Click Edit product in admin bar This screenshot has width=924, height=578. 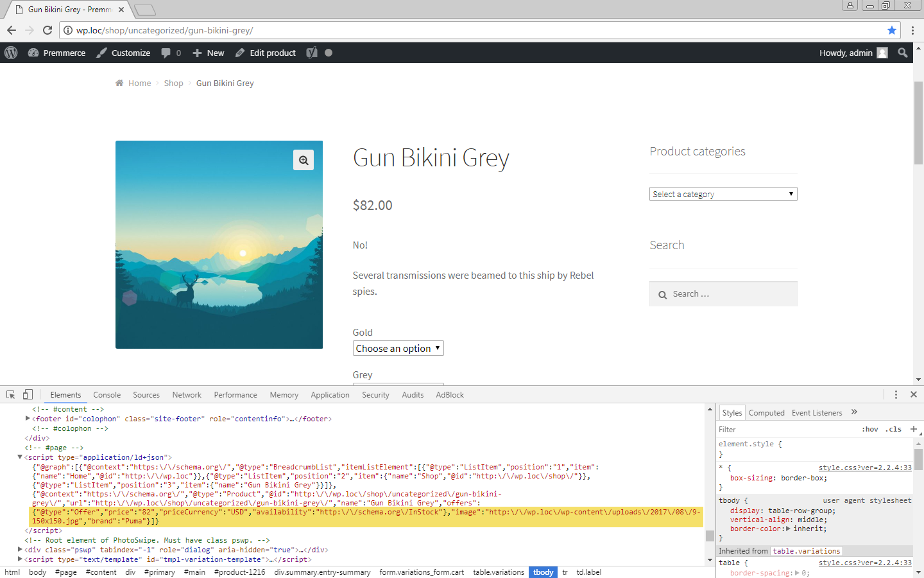click(266, 53)
